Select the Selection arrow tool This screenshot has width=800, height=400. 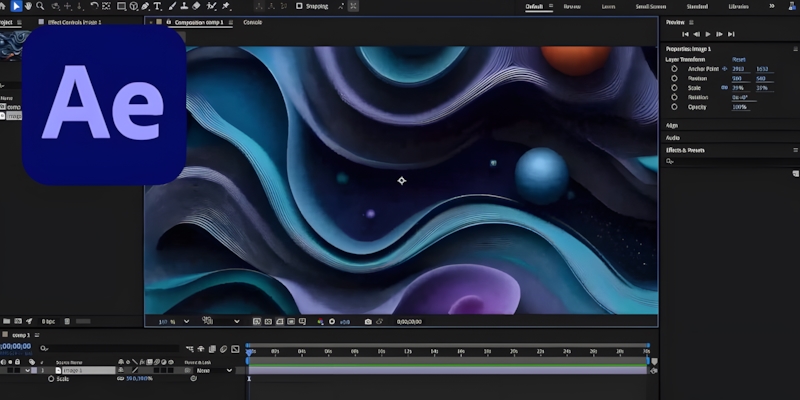tap(16, 6)
